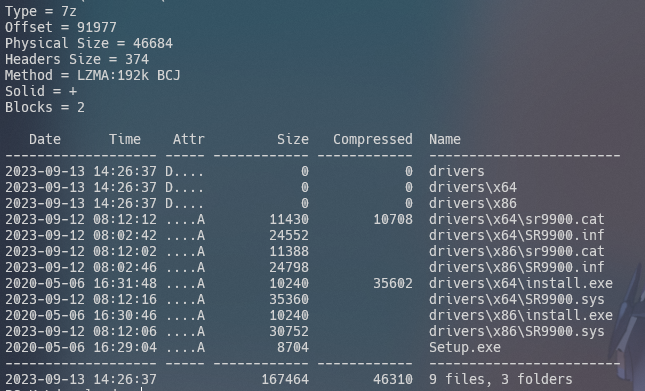The image size is (645, 391).
Task: Click compressed value '10708'
Action: [x=393, y=220]
